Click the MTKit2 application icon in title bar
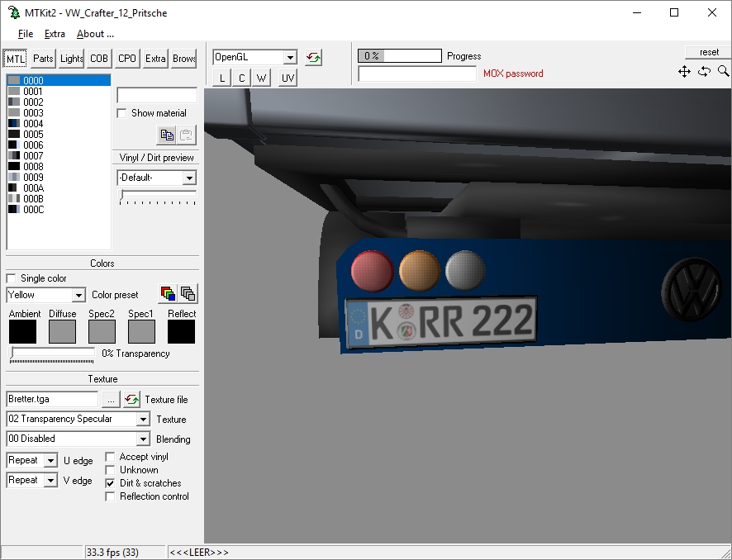 (x=13, y=12)
